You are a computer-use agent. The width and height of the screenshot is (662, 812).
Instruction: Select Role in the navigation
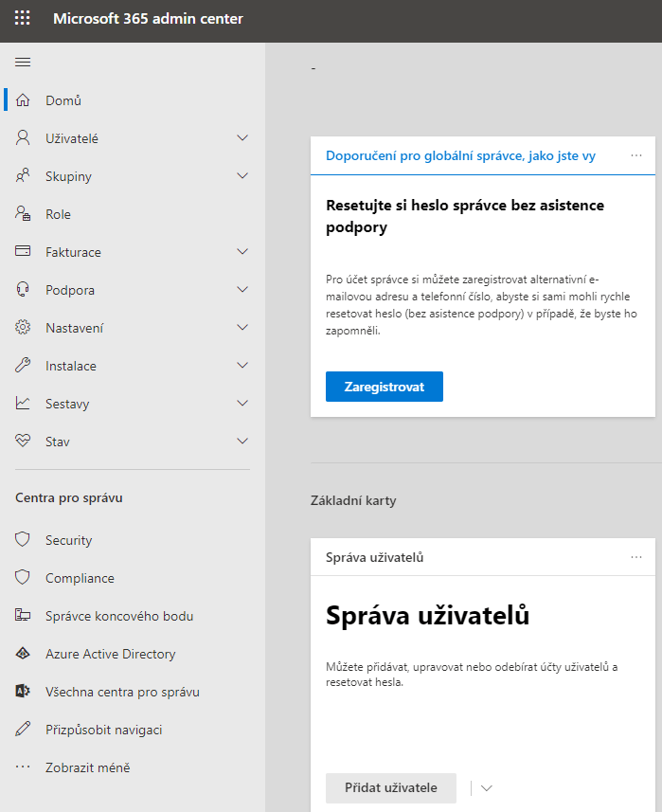tap(58, 214)
